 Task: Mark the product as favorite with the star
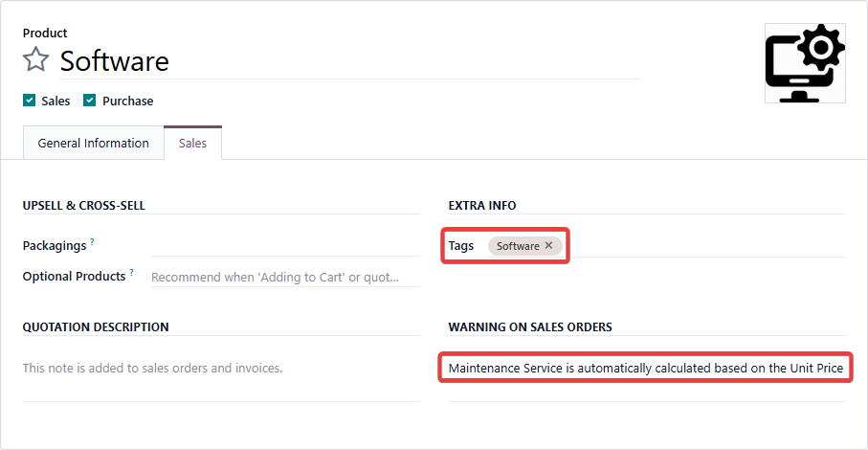35,60
